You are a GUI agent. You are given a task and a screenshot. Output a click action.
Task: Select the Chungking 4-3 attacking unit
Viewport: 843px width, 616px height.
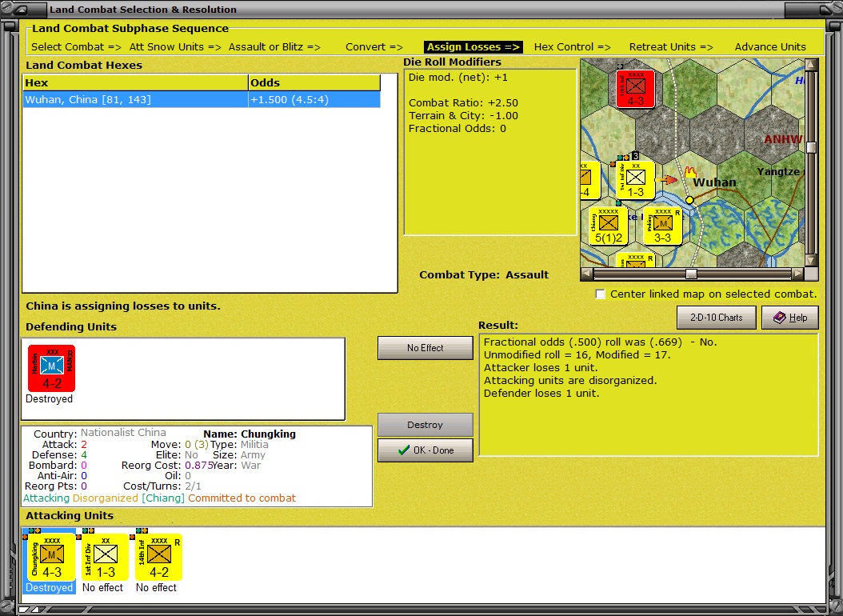click(52, 557)
